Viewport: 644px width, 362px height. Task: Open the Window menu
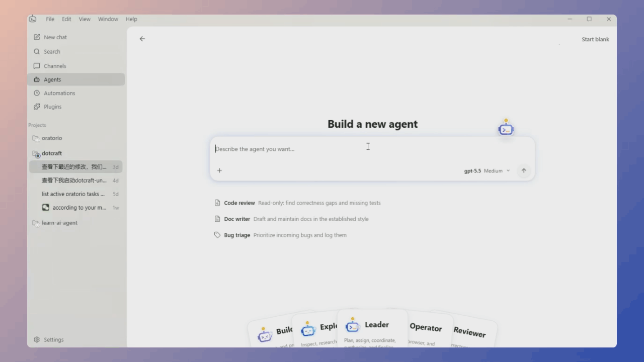tap(108, 19)
